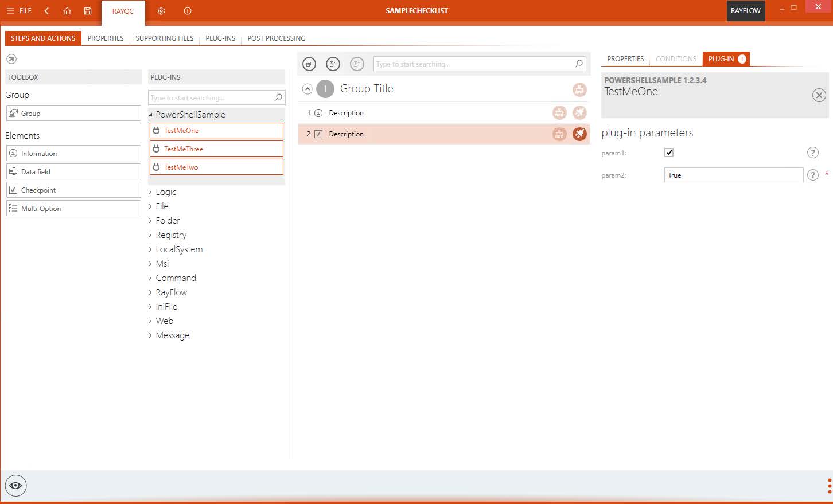This screenshot has width=833, height=504.
Task: Open the home screen via house icon
Action: [x=67, y=11]
